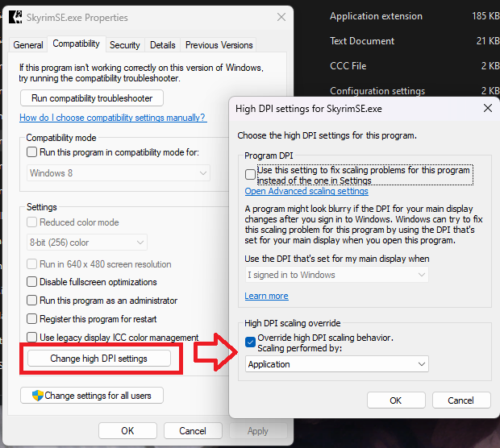Image resolution: width=500 pixels, height=448 pixels.
Task: Click OK in the High DPI settings dialog
Action: pos(396,400)
